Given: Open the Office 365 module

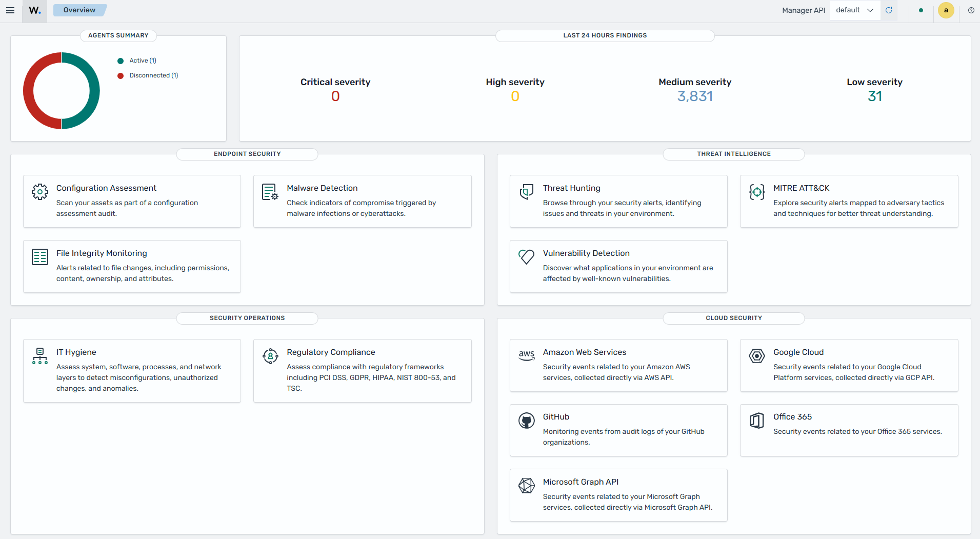Looking at the screenshot, I should [x=849, y=430].
